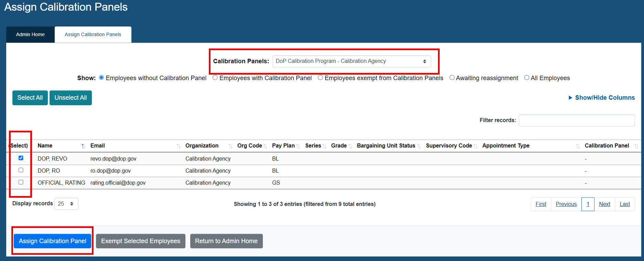
Task: Open the Display records count dropdown
Action: coord(66,204)
